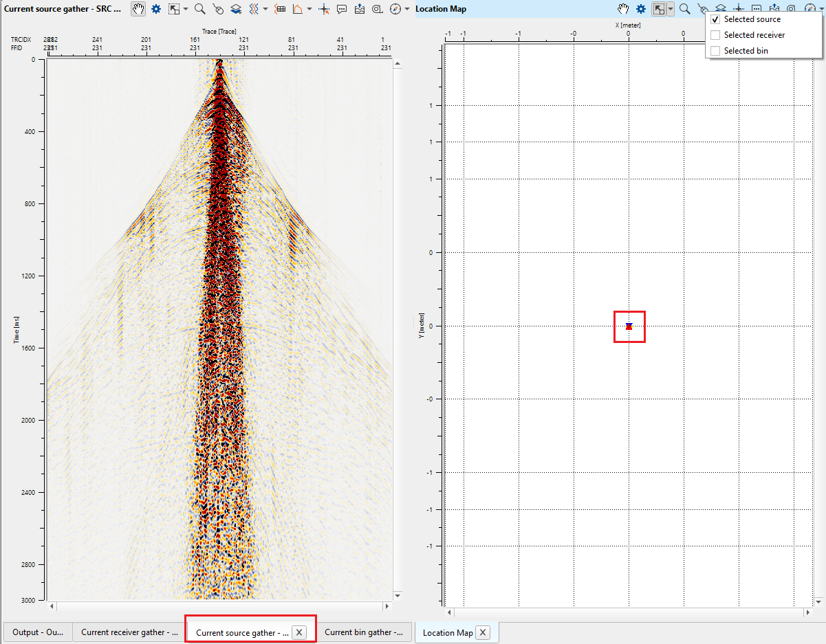Expand selection mode dropdown arrow in Location Map
826x644 pixels.
[671, 9]
